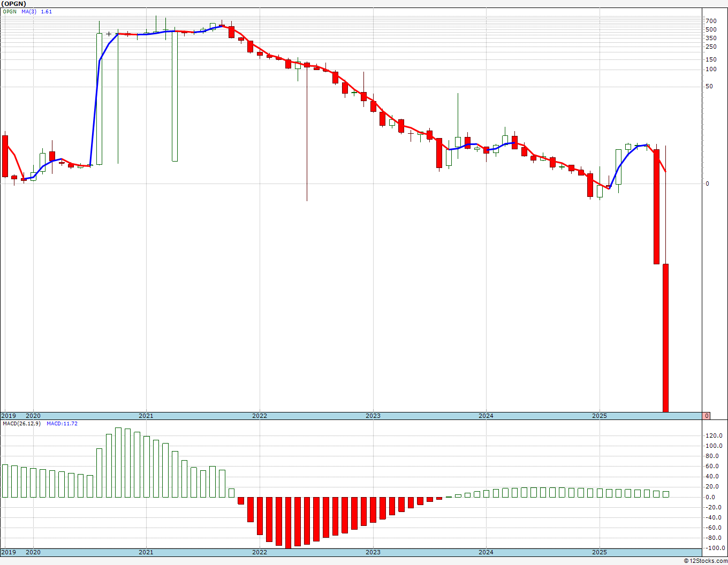Select the lowest red MACD histogram bar
The height and width of the screenshot is (565, 728).
point(289,523)
